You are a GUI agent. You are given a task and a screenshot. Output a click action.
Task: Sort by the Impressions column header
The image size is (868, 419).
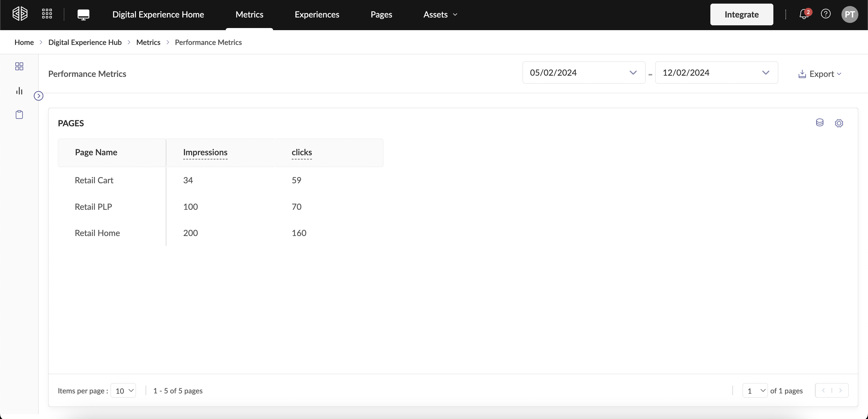tap(205, 152)
